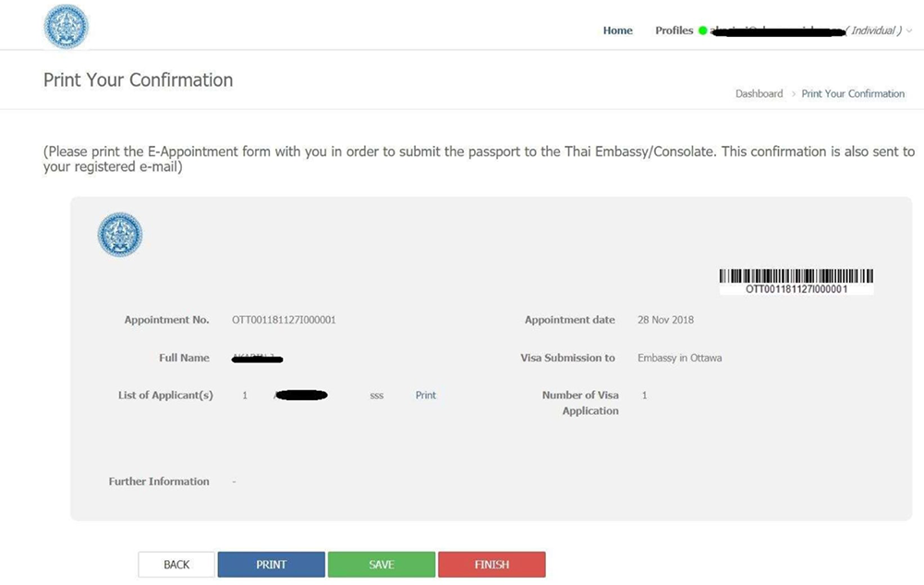The width and height of the screenshot is (924, 585).
Task: Click the red FINISH button
Action: point(492,565)
